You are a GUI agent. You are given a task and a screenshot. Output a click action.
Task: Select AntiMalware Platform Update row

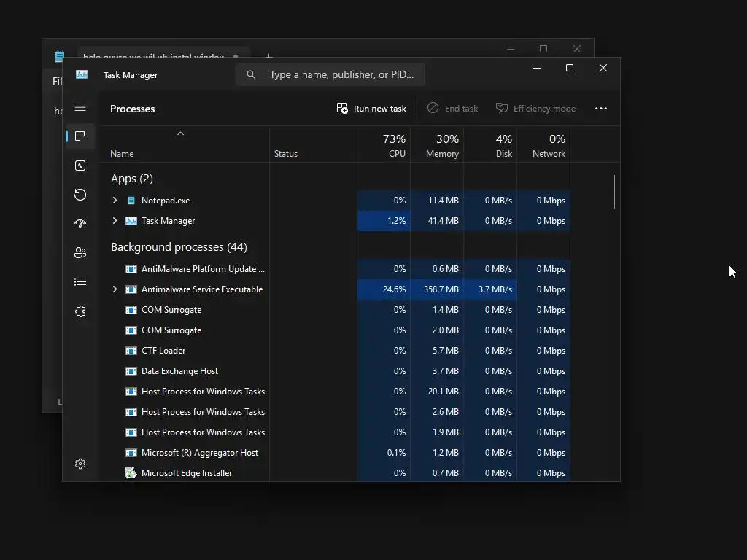pos(334,269)
